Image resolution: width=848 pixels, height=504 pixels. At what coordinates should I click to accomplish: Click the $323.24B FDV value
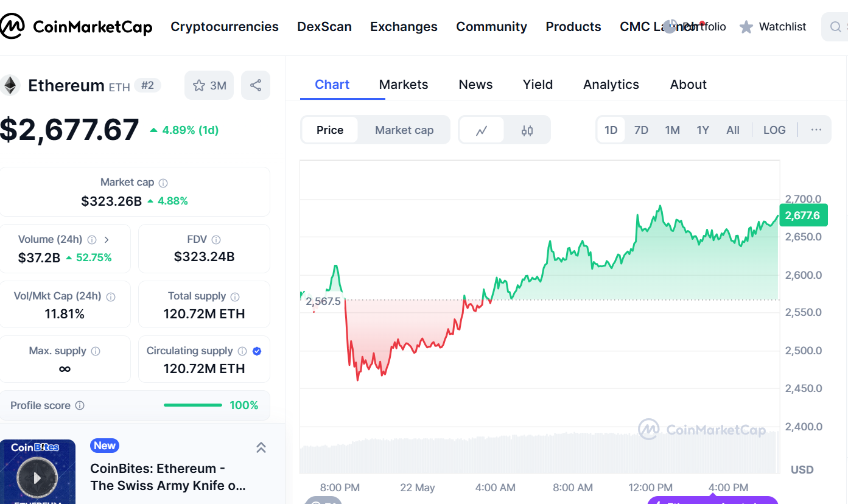(x=204, y=257)
